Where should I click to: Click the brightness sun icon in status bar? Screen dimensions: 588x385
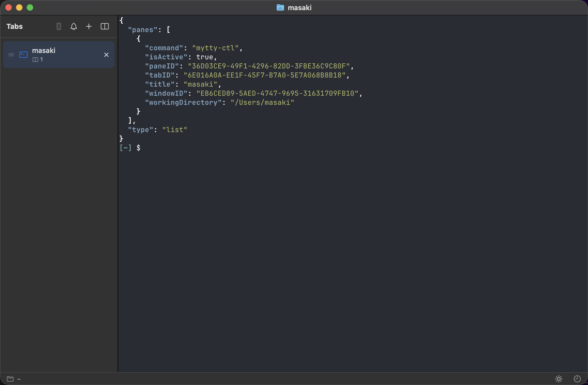click(x=559, y=379)
